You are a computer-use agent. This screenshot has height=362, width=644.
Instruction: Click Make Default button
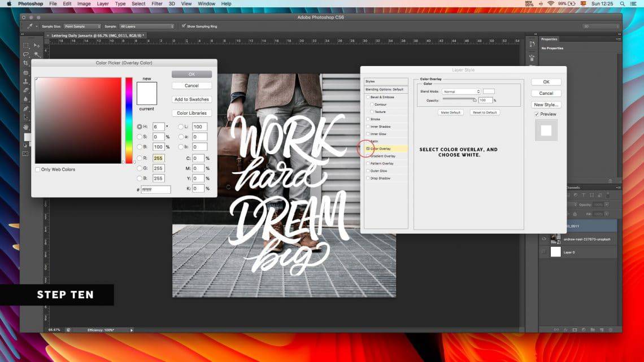point(451,112)
